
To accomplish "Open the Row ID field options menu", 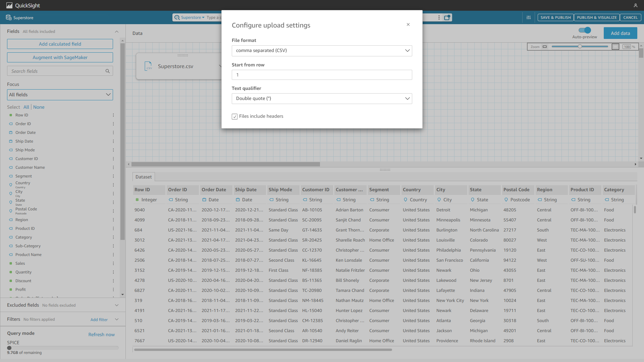I will [x=113, y=115].
